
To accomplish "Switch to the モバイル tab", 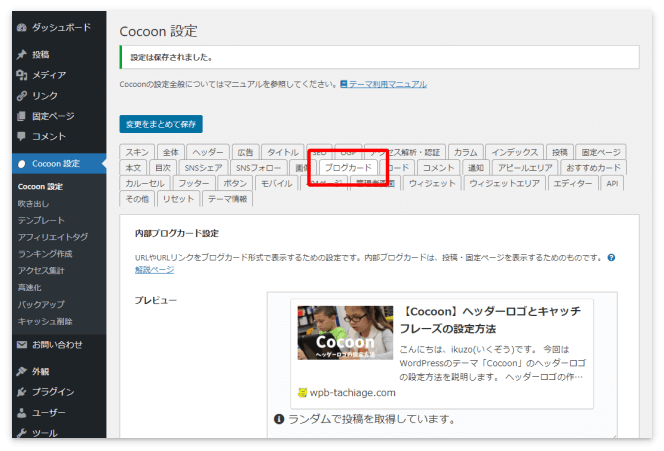I will (x=276, y=183).
